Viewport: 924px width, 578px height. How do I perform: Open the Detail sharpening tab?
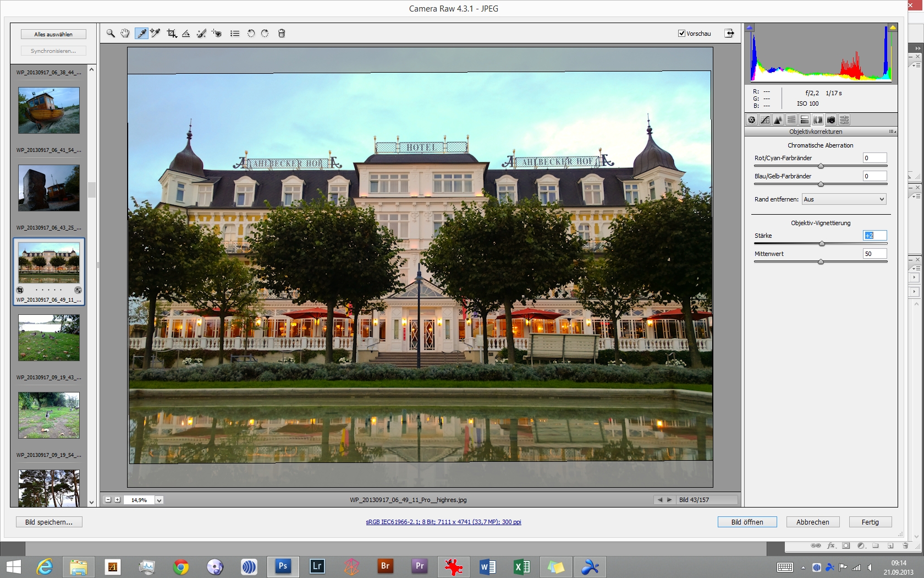[x=778, y=120]
